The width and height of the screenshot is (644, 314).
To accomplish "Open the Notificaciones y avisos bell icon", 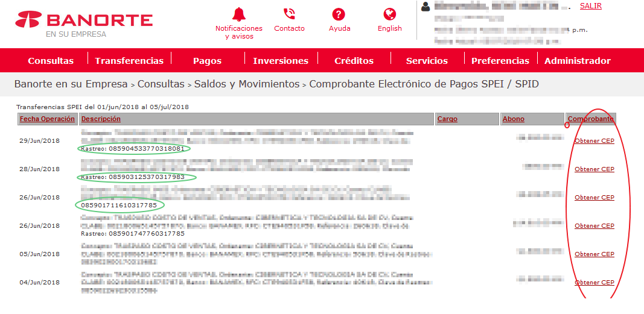I will (238, 14).
